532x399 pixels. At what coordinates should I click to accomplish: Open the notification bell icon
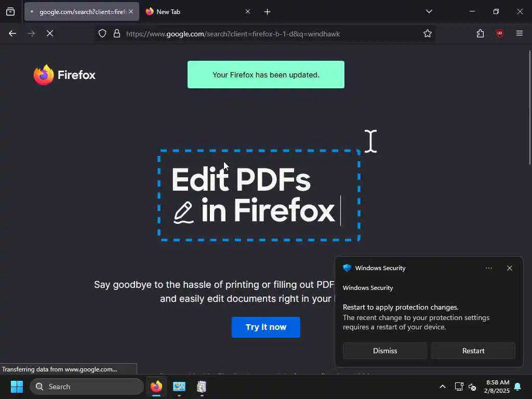click(518, 387)
